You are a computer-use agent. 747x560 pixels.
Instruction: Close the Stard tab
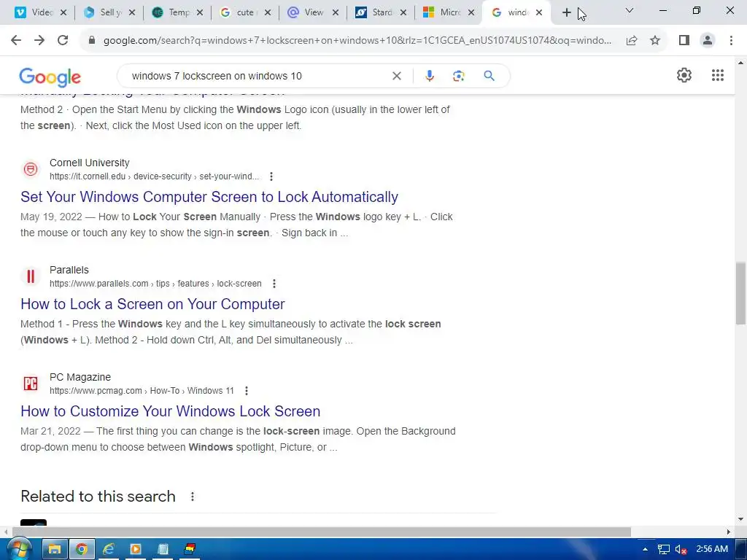pyautogui.click(x=403, y=12)
